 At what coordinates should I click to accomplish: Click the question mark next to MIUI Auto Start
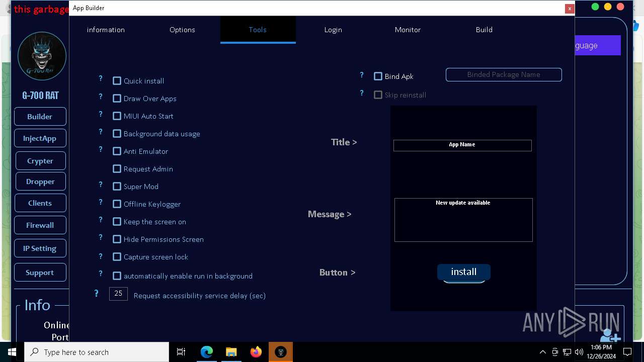tap(101, 114)
